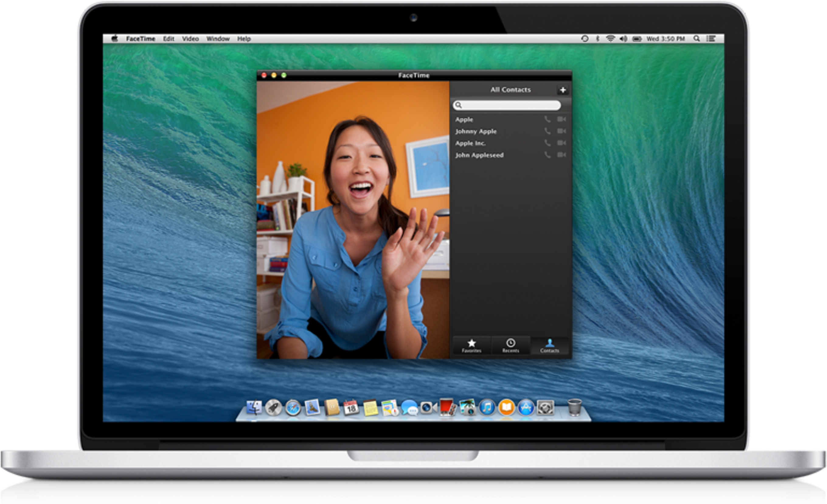The image size is (827, 504).
Task: Close the FaceTime window
Action: [264, 75]
